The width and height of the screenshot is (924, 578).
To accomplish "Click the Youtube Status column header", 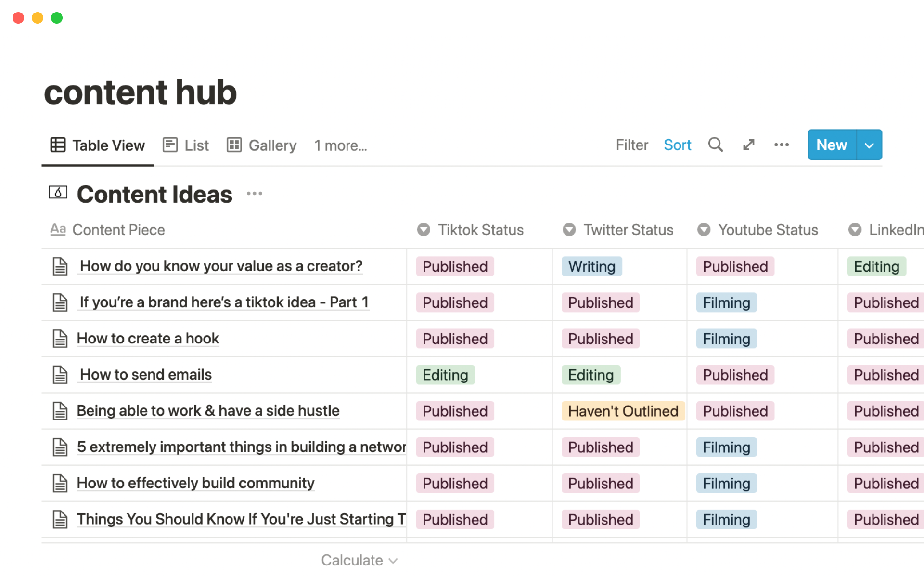I will 768,230.
